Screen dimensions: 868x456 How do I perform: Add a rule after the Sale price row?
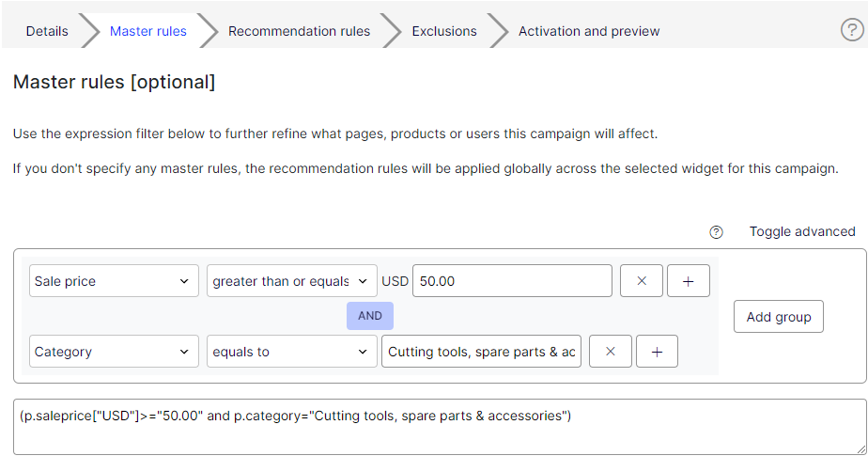point(688,281)
